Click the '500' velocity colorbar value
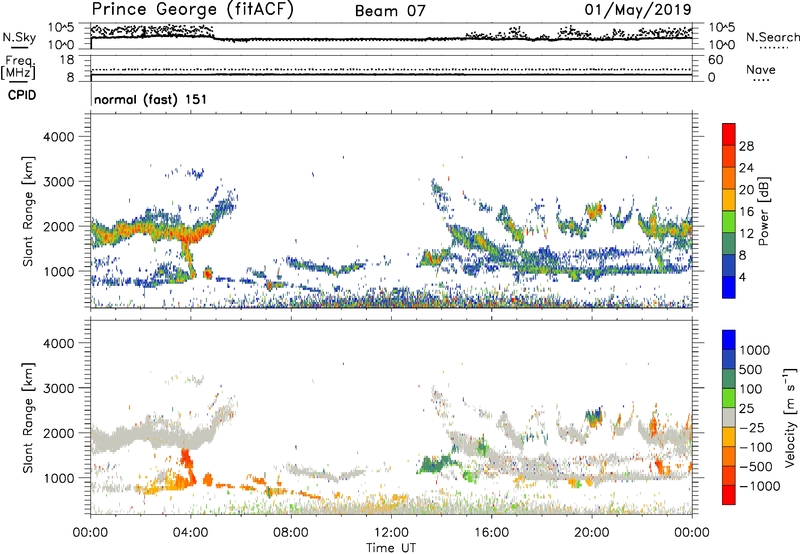 (x=750, y=370)
